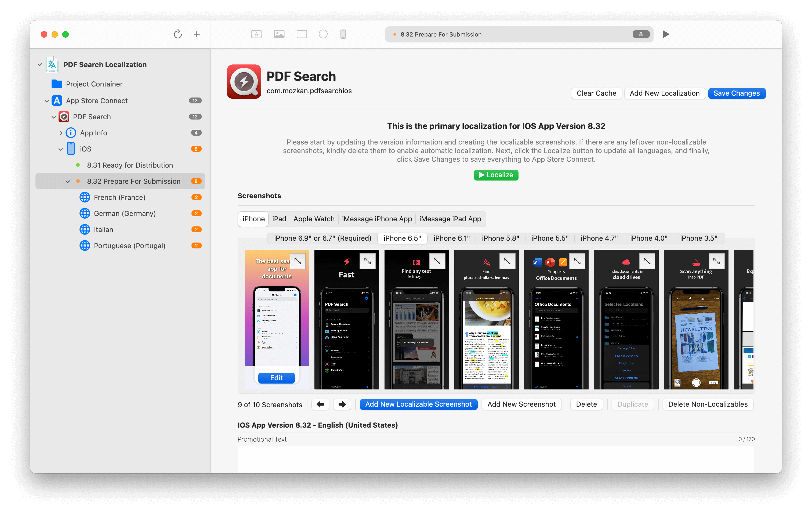The height and width of the screenshot is (513, 812).
Task: Collapse the App Store Connect tree node
Action: tap(46, 101)
